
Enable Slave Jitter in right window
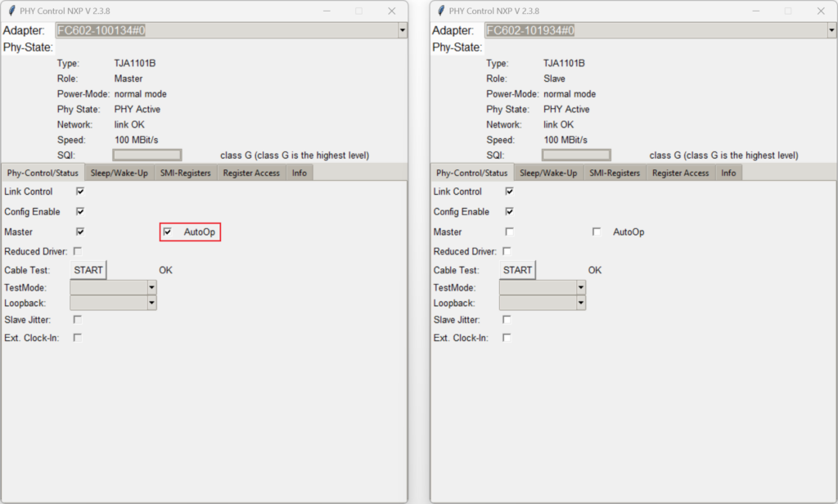[x=507, y=320]
